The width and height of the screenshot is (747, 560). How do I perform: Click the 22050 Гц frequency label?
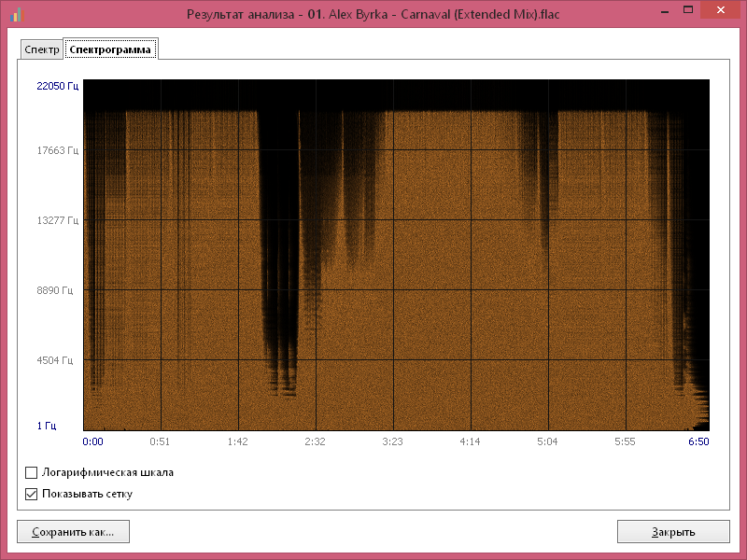coord(58,86)
